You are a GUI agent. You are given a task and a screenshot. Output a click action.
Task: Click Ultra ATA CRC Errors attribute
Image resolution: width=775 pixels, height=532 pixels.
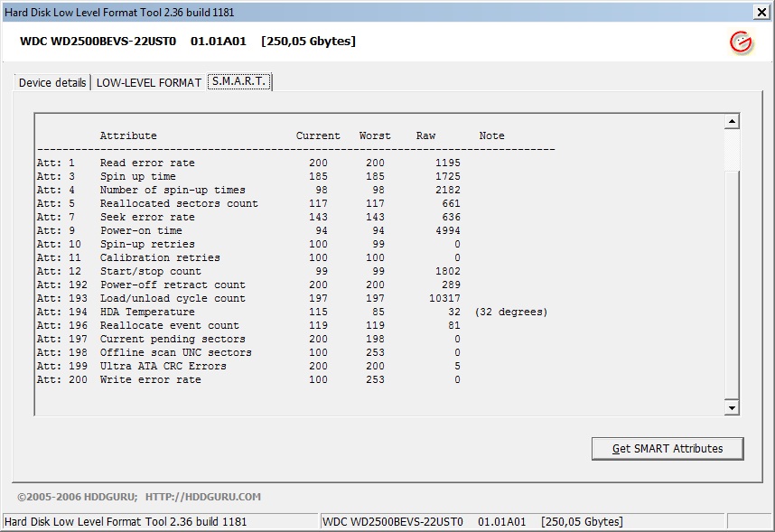163,366
